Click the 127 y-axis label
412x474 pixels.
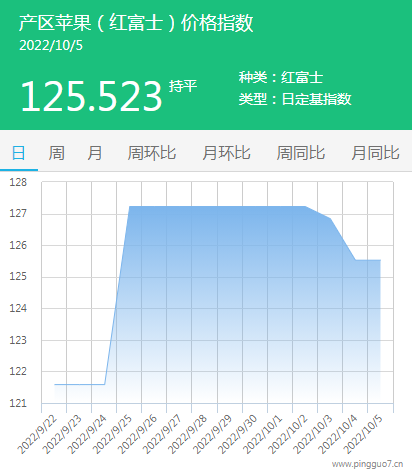(18, 213)
